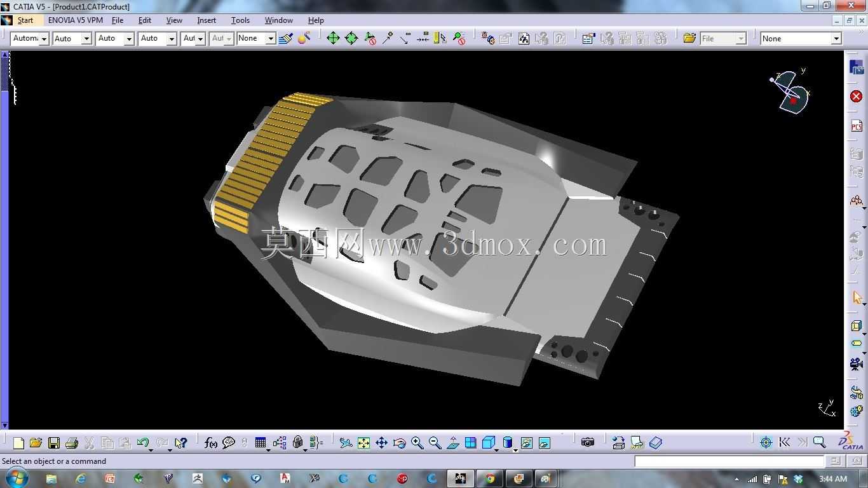
Task: Open the Insert menu
Action: tap(207, 20)
